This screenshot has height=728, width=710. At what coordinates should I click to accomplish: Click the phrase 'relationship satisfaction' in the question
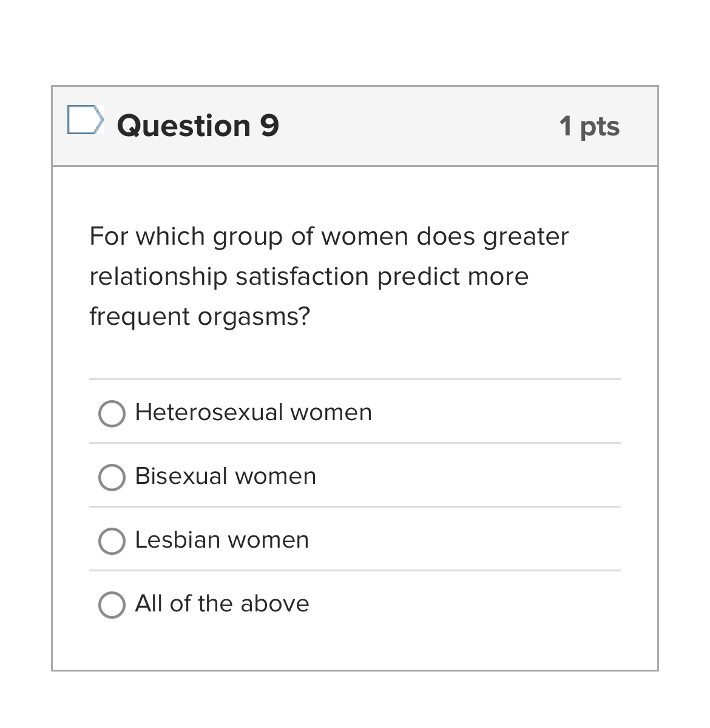229,277
